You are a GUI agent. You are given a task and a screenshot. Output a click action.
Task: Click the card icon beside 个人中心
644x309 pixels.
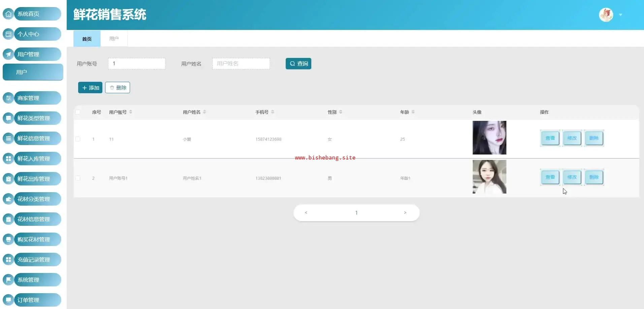[x=8, y=34]
